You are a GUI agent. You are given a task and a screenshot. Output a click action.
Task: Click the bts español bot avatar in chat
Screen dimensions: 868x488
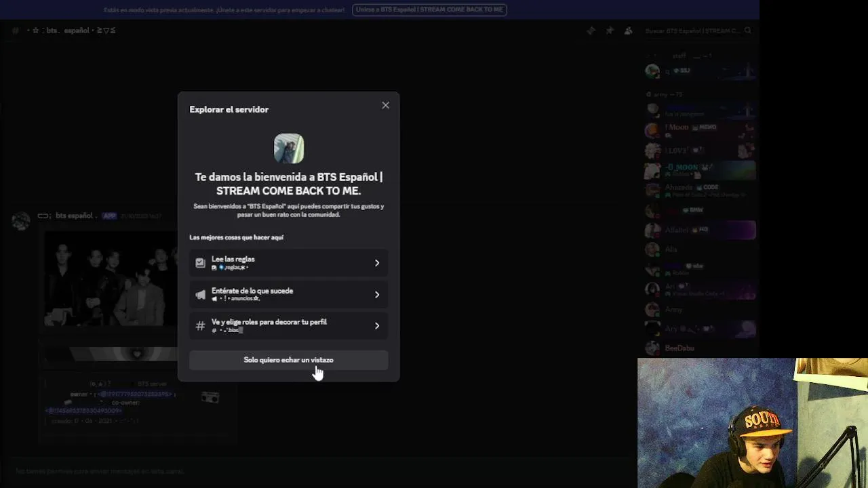pyautogui.click(x=21, y=220)
